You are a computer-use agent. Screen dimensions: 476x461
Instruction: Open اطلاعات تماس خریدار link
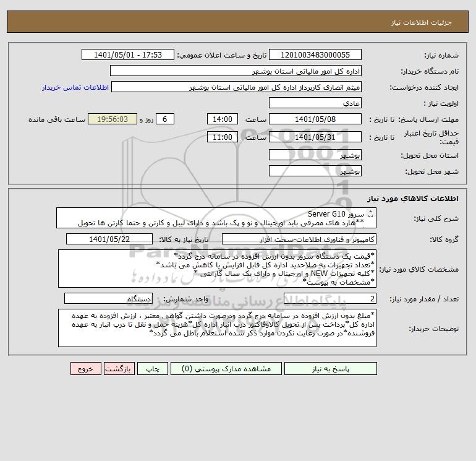coord(75,87)
